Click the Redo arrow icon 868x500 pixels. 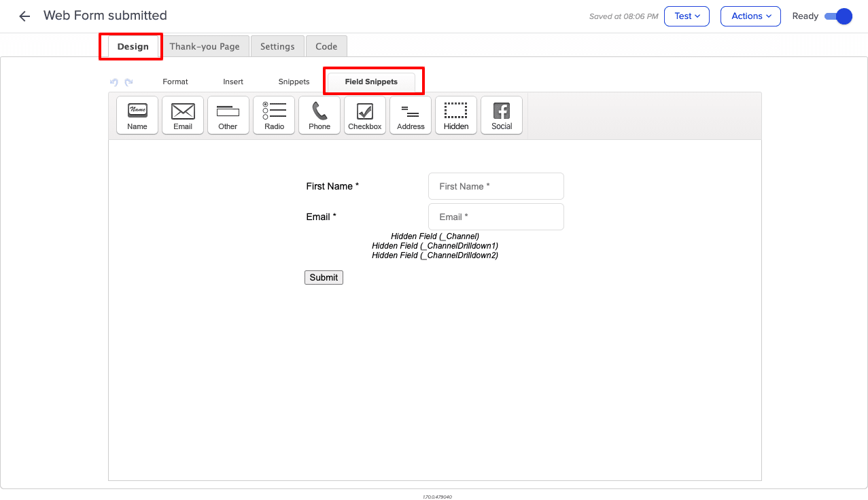click(x=128, y=82)
